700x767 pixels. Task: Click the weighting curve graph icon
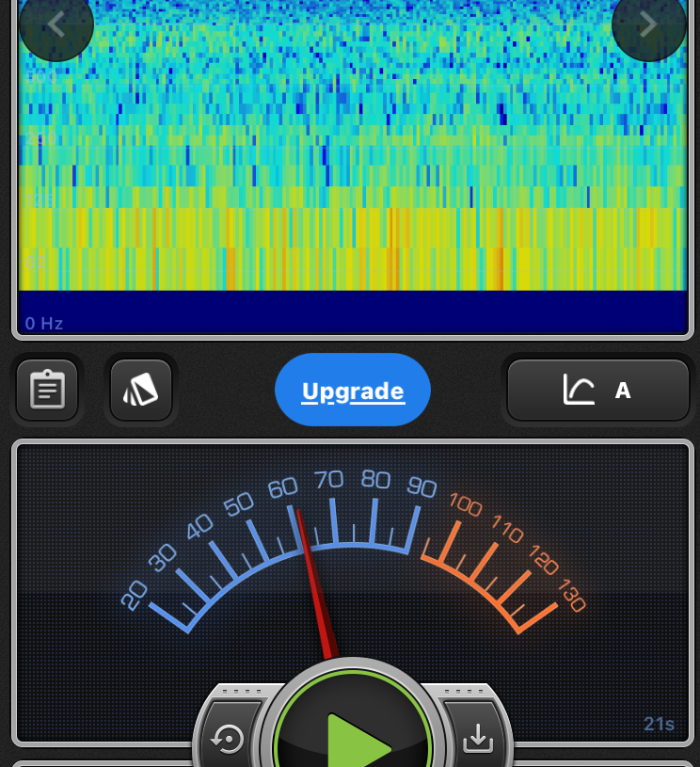coord(579,390)
